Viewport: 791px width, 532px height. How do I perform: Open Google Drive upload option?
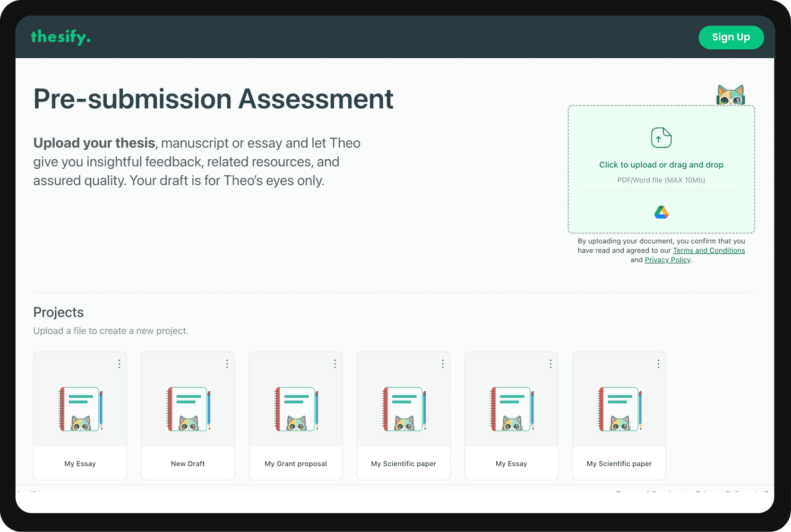pos(662,212)
